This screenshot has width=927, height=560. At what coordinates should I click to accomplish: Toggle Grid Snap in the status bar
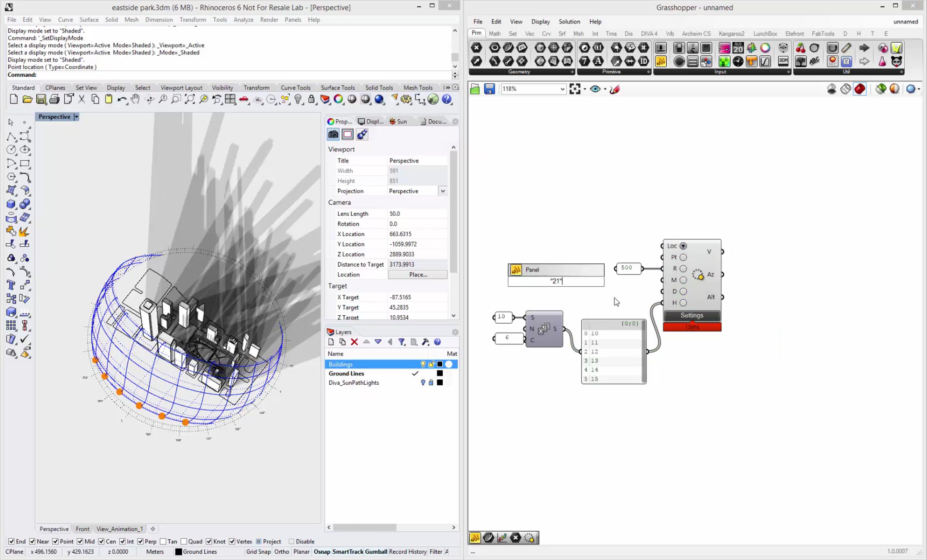(x=258, y=552)
